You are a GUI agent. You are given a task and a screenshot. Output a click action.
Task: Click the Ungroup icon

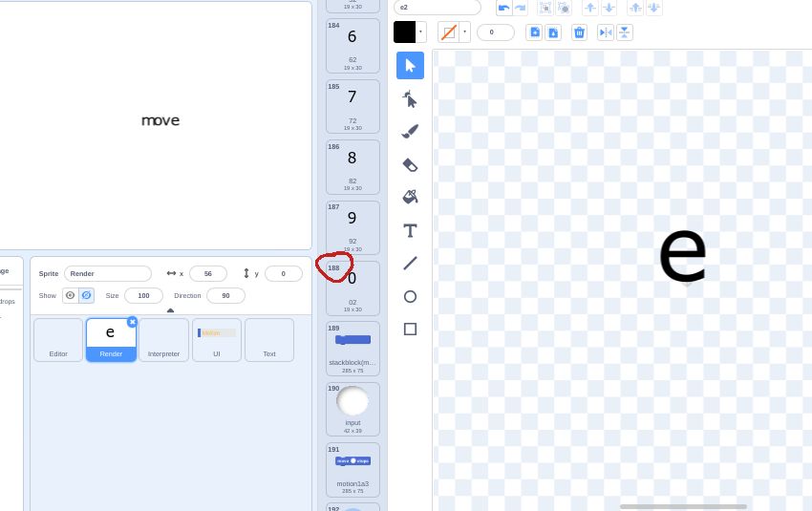point(564,8)
